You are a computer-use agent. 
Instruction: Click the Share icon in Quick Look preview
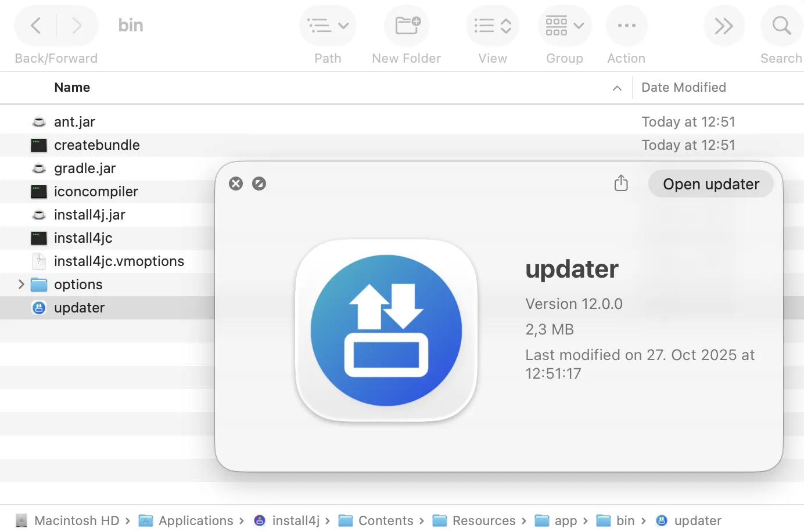pos(620,182)
